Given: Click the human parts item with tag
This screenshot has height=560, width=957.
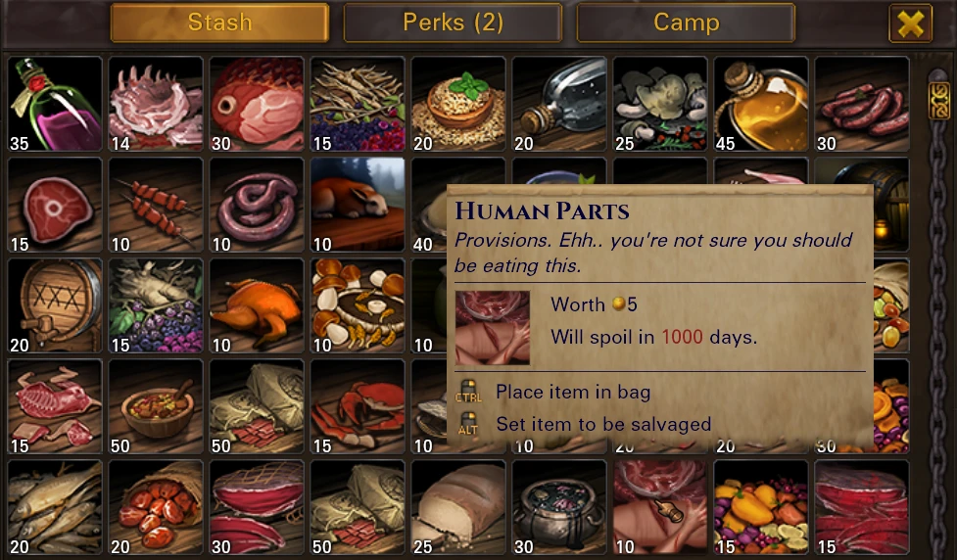Looking at the screenshot, I should pyautogui.click(x=660, y=507).
